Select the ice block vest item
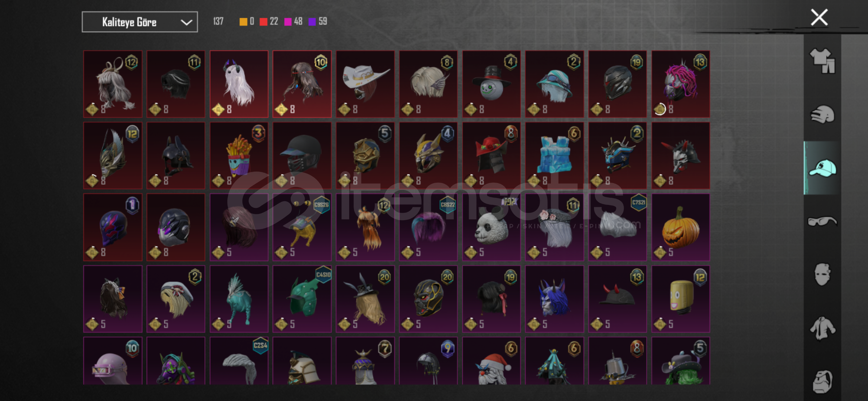Image resolution: width=868 pixels, height=401 pixels. coord(554,156)
